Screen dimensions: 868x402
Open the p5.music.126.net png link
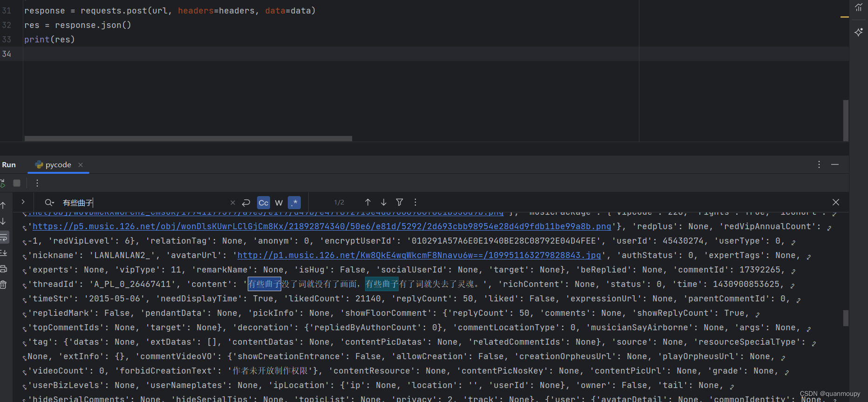point(321,226)
